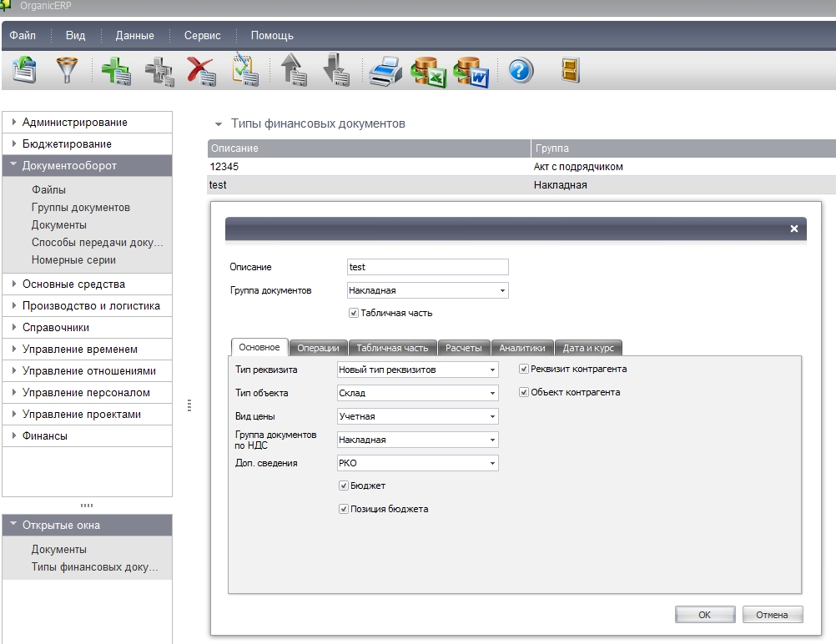The image size is (836, 644).
Task: Switch to the Табличная часть tab
Action: [x=392, y=348]
